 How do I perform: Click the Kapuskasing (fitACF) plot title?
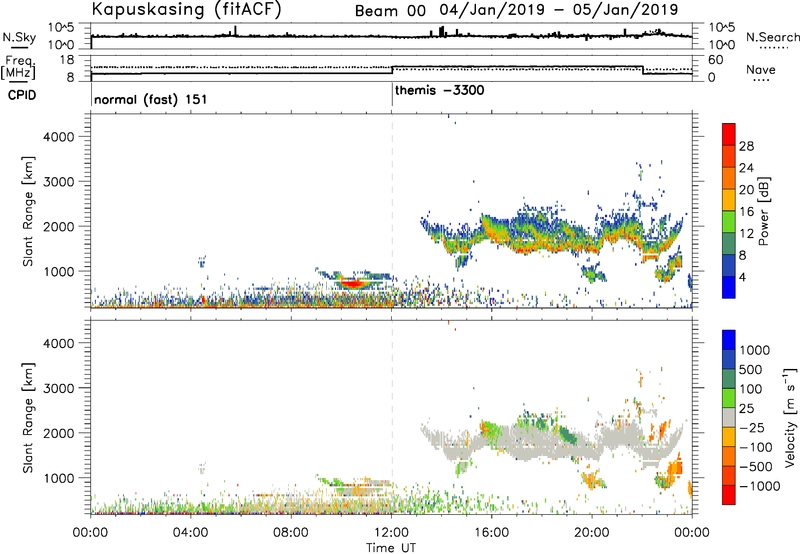186,9
